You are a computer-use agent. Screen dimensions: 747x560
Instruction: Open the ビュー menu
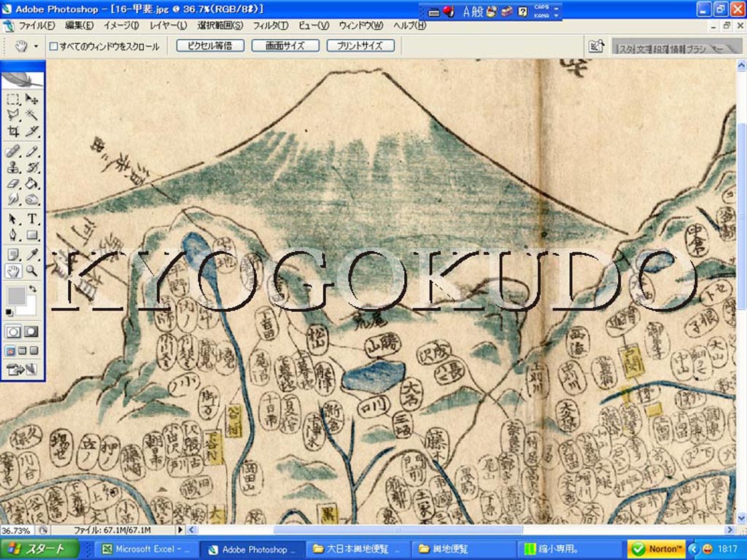(314, 26)
